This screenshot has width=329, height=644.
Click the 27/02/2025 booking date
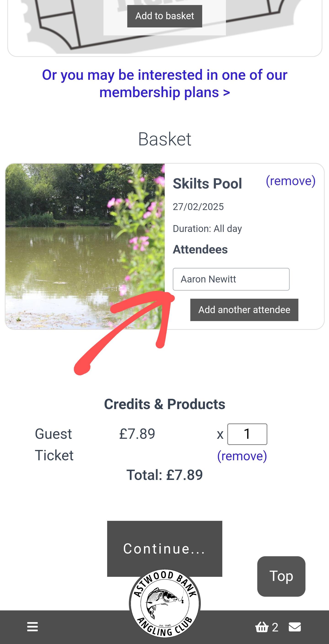click(198, 207)
